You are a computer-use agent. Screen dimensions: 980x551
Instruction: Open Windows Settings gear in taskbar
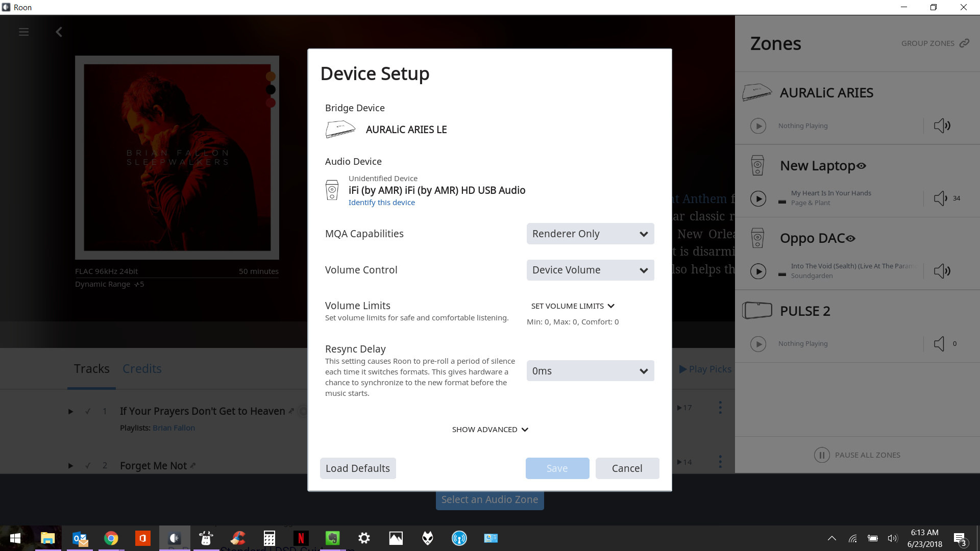(x=364, y=538)
